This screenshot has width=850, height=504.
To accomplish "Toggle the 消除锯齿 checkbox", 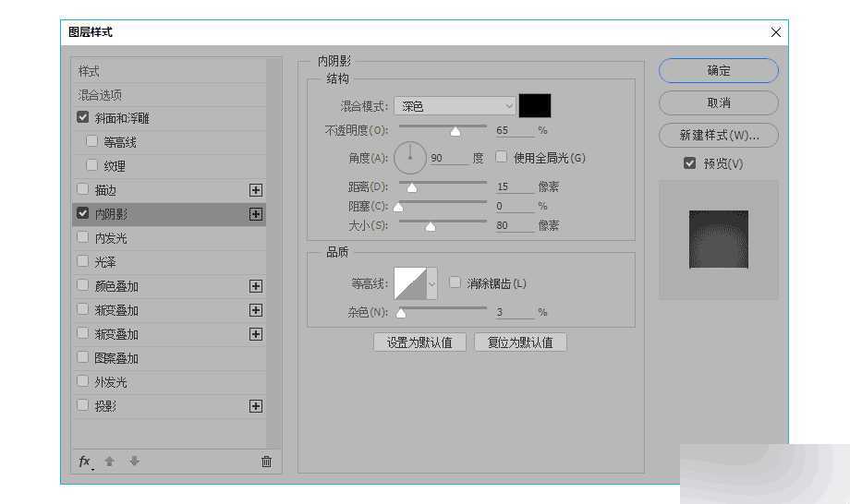I will click(455, 282).
